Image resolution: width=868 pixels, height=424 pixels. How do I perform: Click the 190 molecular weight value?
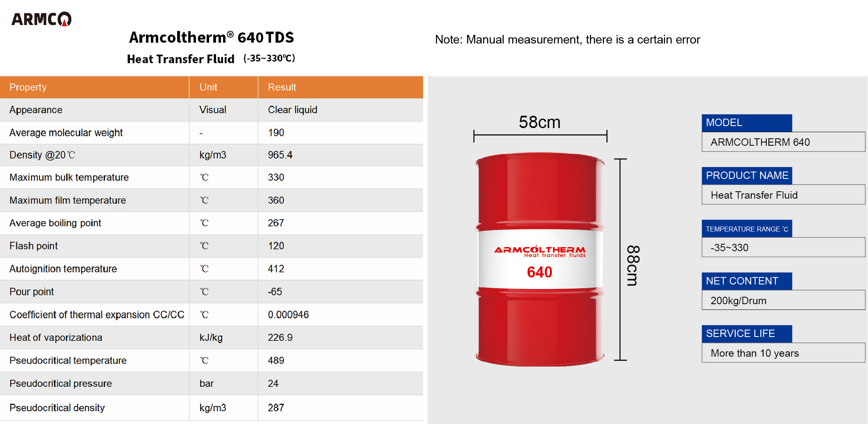pyautogui.click(x=276, y=133)
